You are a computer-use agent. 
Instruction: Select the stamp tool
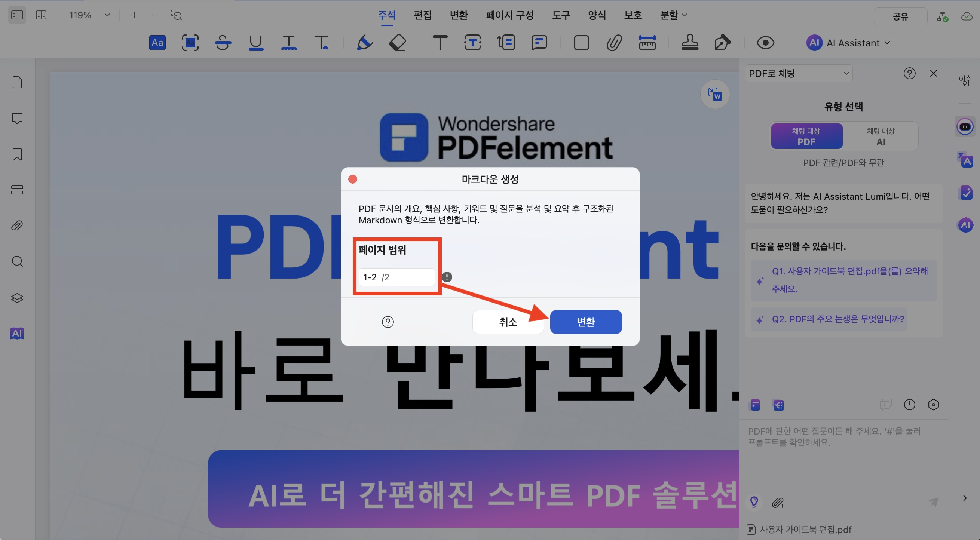(x=690, y=43)
